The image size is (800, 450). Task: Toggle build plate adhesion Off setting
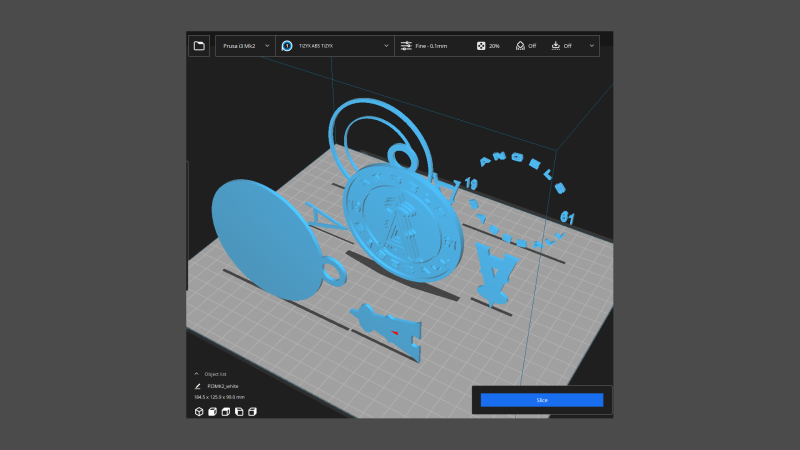tap(562, 46)
